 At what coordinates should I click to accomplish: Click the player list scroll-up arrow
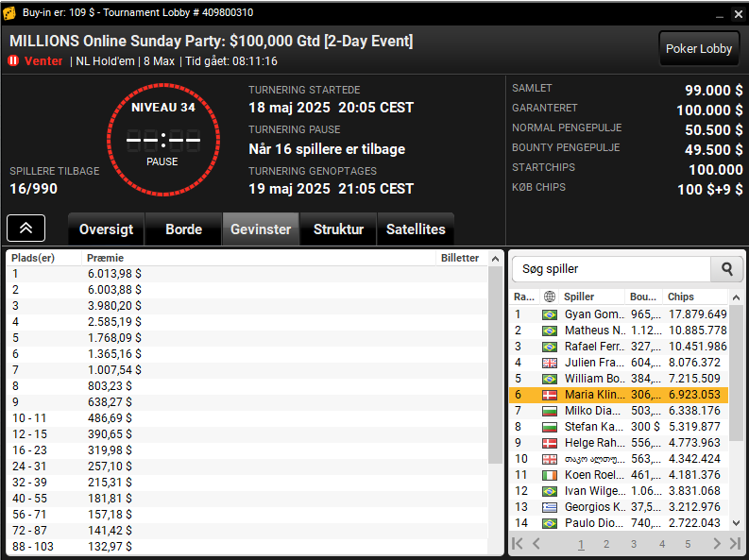pos(736,297)
